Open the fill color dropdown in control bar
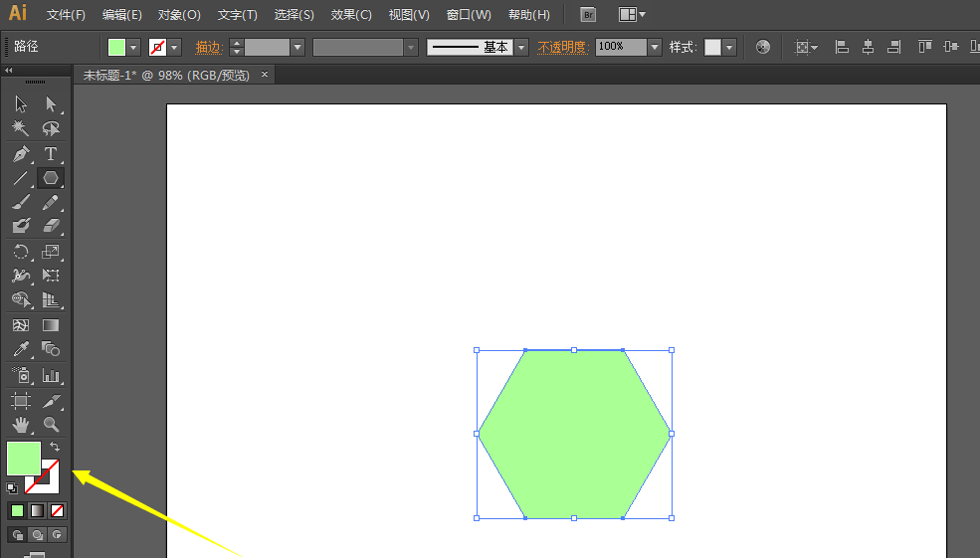Image resolution: width=980 pixels, height=558 pixels. pyautogui.click(x=133, y=47)
